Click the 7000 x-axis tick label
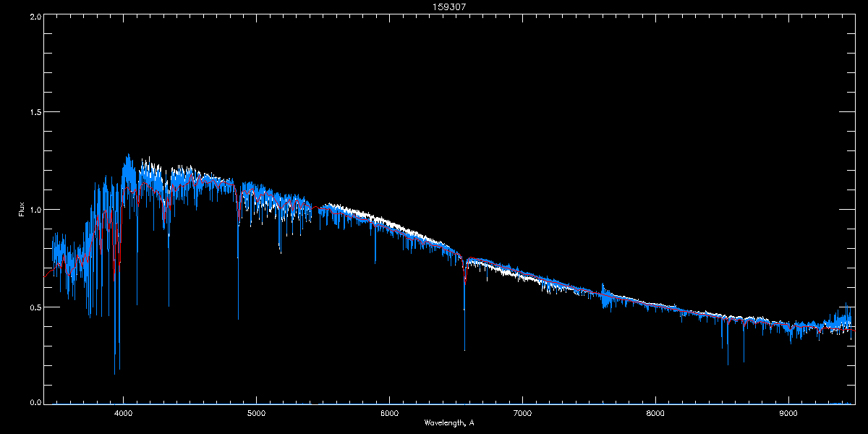This screenshot has height=434, width=868. 522,413
